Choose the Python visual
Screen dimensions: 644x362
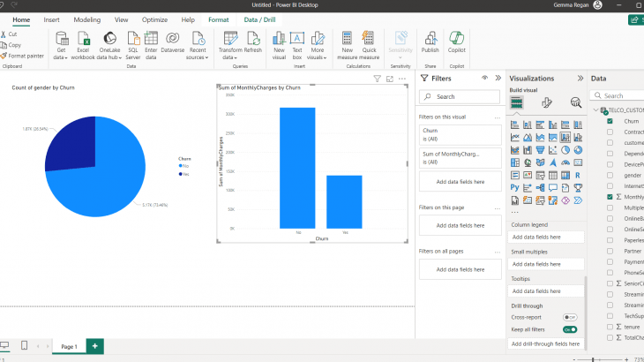pos(514,188)
